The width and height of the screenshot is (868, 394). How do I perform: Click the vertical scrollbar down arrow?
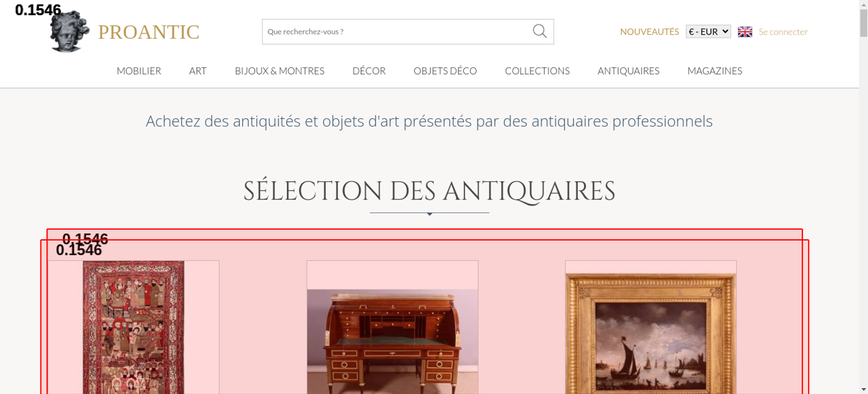point(864,389)
